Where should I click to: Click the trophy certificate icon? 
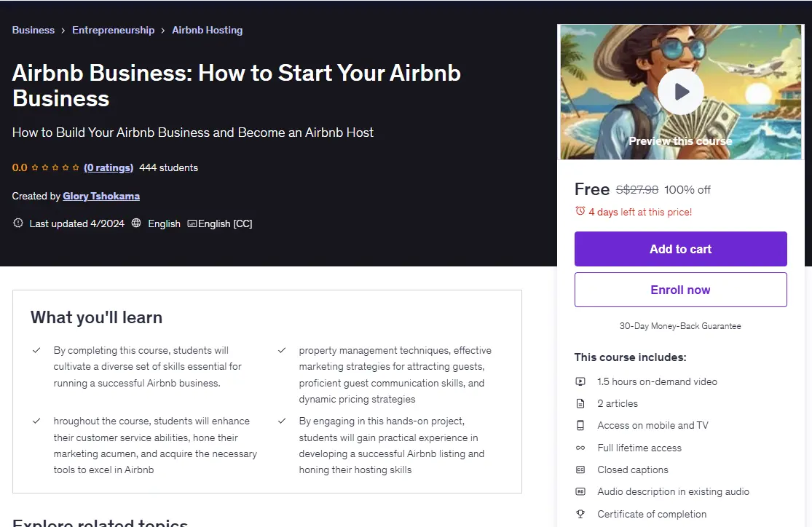(x=580, y=514)
